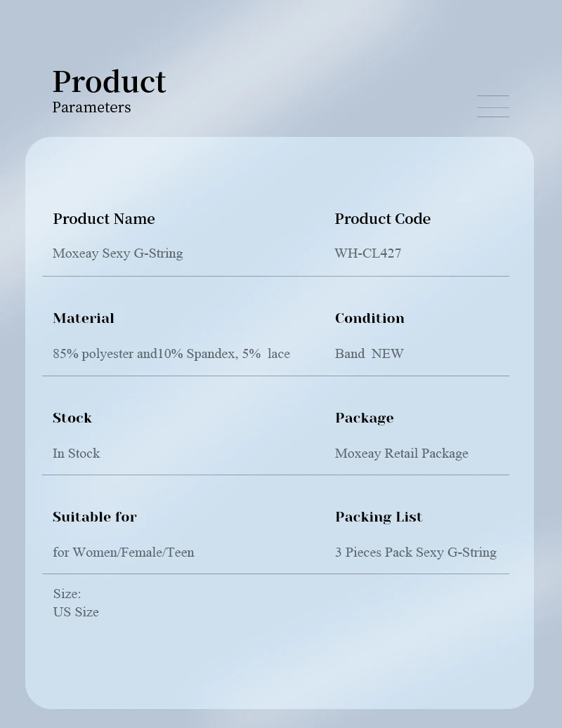Screen dimensions: 562x728
Task: Click the 3 Pieces Pack value
Action: tap(415, 552)
